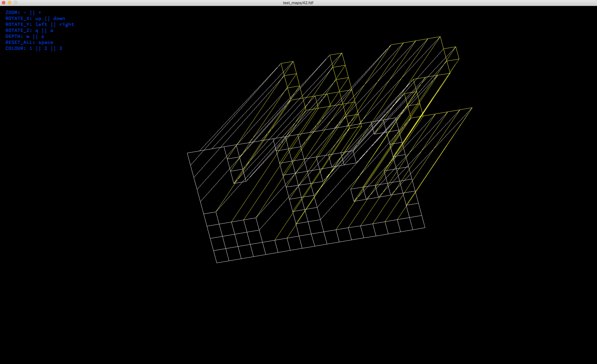Click the "q" key hint for ROTATE_Z
This screenshot has width=597, height=364.
[37, 31]
